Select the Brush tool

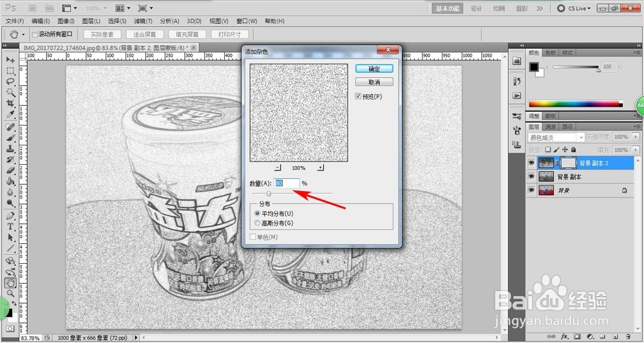pos(10,138)
